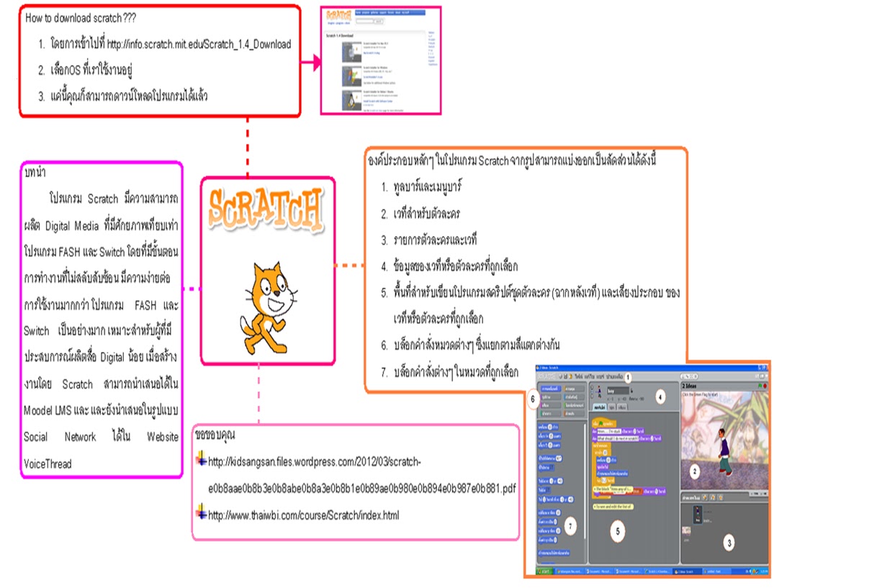Click the heading "บทนำ"
Screen dimensions: 877x588
pos(35,173)
